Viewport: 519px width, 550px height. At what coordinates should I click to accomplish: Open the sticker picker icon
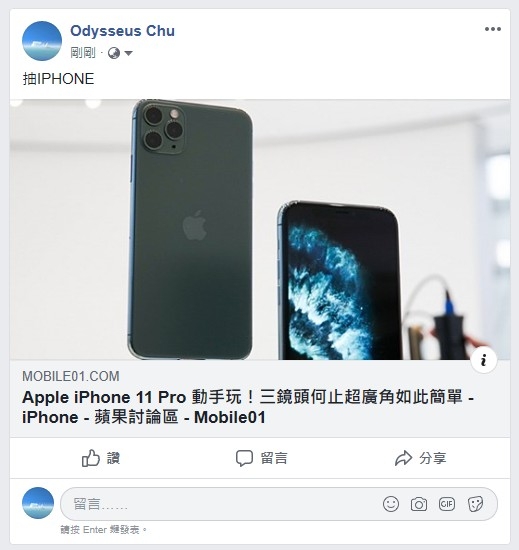(x=476, y=504)
